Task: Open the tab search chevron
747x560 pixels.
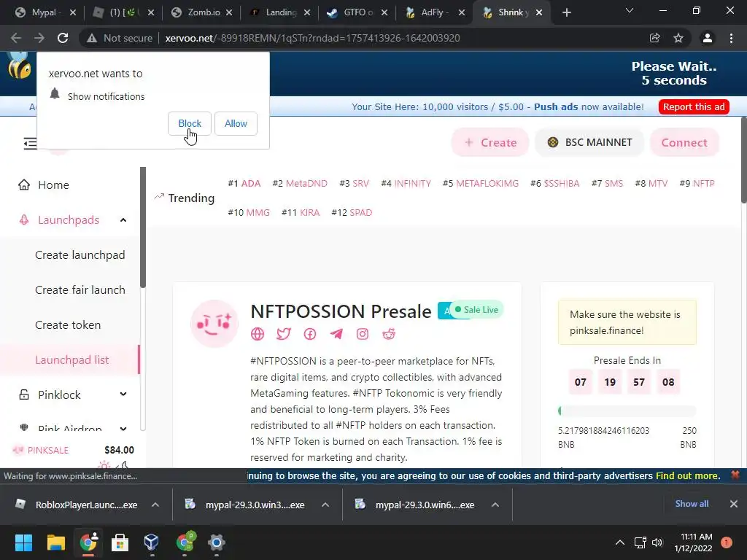Action: pos(630,10)
